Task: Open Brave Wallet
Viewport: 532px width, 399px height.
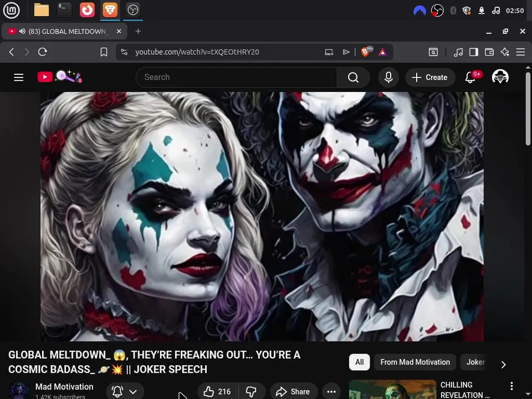Action: [x=489, y=52]
